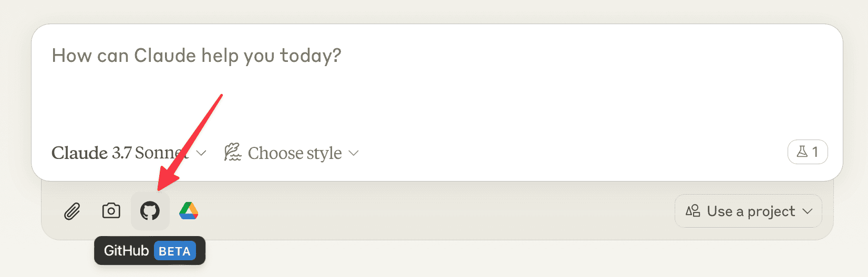Screen dimensions: 868x277
Task: Click the GitHub text in the tooltip
Action: click(x=126, y=251)
